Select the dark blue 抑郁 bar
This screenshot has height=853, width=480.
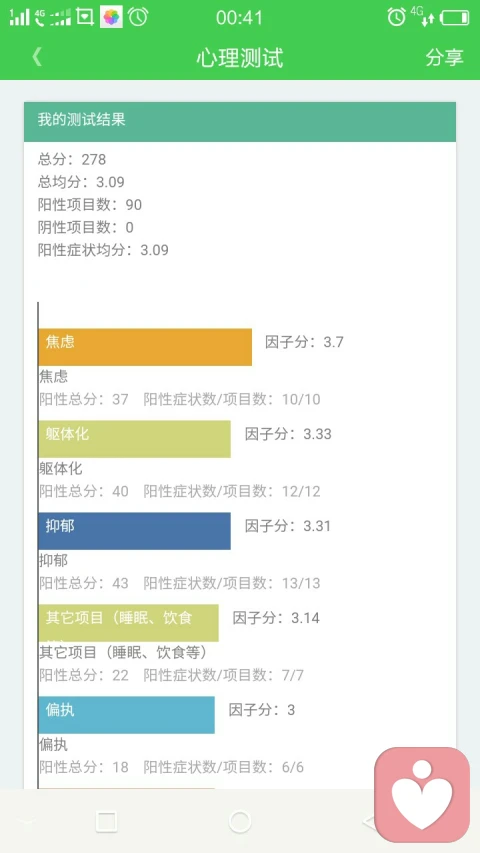134,531
